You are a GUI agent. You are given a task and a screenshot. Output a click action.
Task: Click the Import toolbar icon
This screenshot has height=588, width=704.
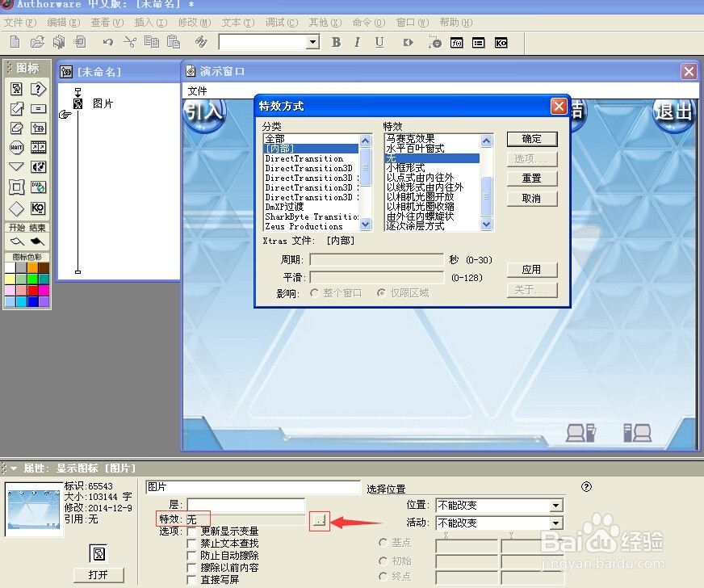(x=81, y=42)
